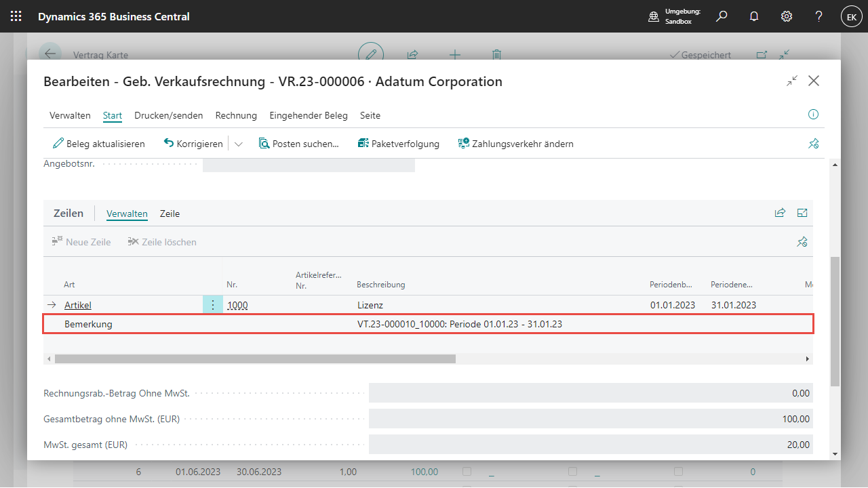Open the app launcher waffle menu
The width and height of the screenshot is (868, 488).
[16, 16]
